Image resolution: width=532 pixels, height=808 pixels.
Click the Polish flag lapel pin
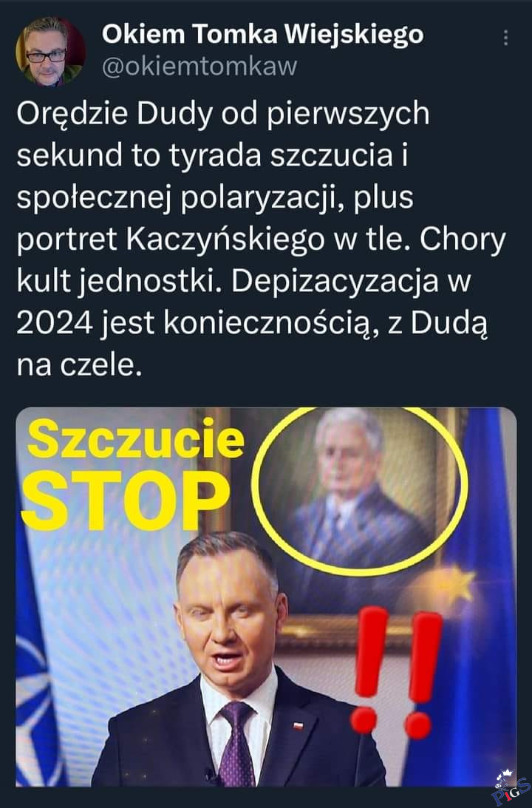click(x=298, y=725)
